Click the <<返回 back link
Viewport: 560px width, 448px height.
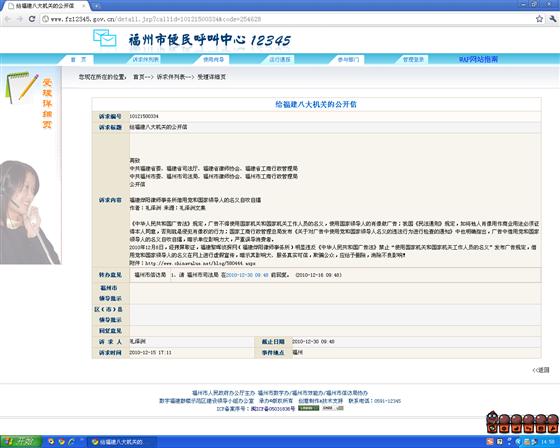(x=541, y=370)
